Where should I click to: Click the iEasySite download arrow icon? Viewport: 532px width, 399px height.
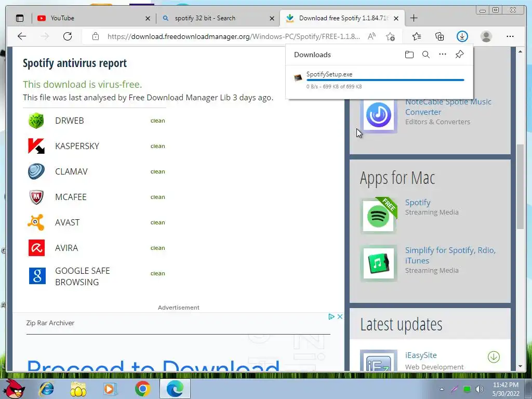pyautogui.click(x=494, y=356)
